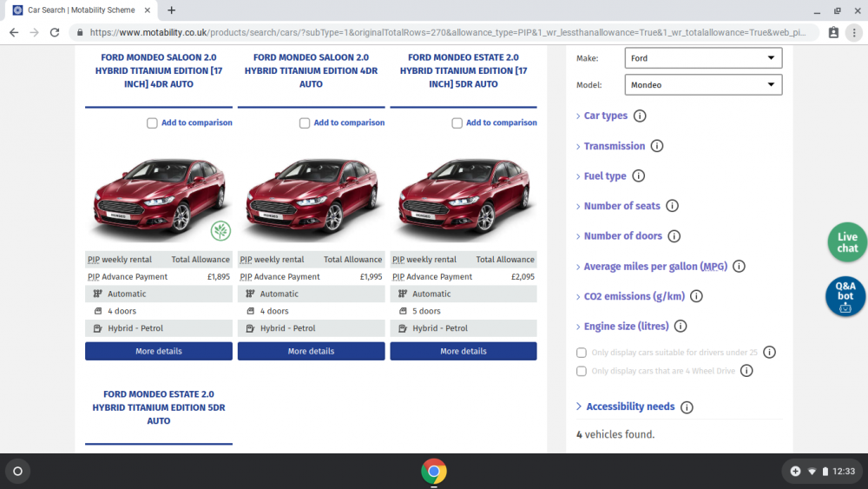The width and height of the screenshot is (868, 489).
Task: Open the Q&A bot
Action: (x=845, y=296)
